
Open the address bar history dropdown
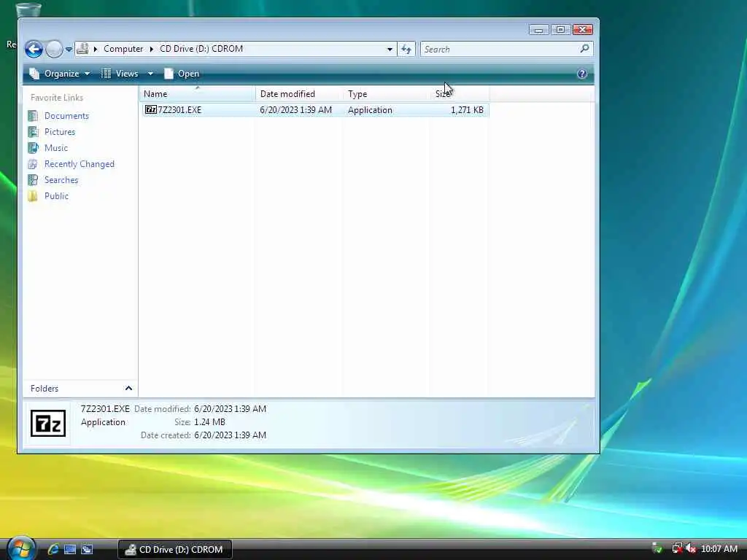point(390,49)
